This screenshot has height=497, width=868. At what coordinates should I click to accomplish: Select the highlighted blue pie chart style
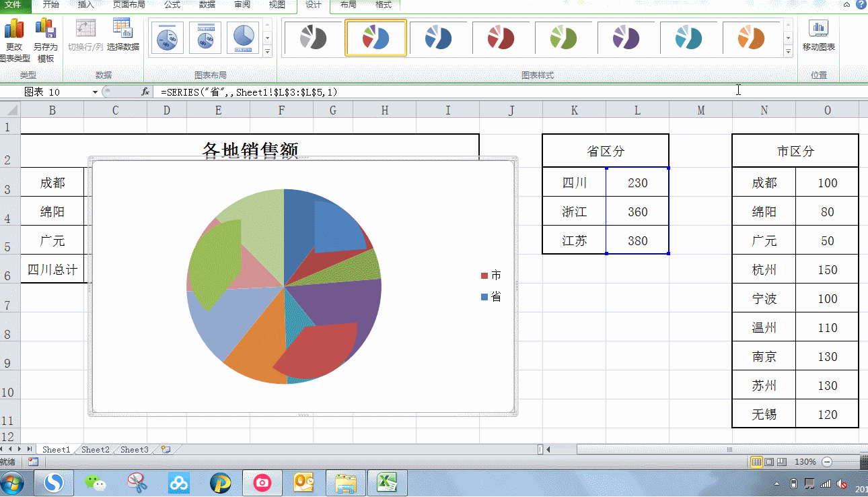[375, 37]
